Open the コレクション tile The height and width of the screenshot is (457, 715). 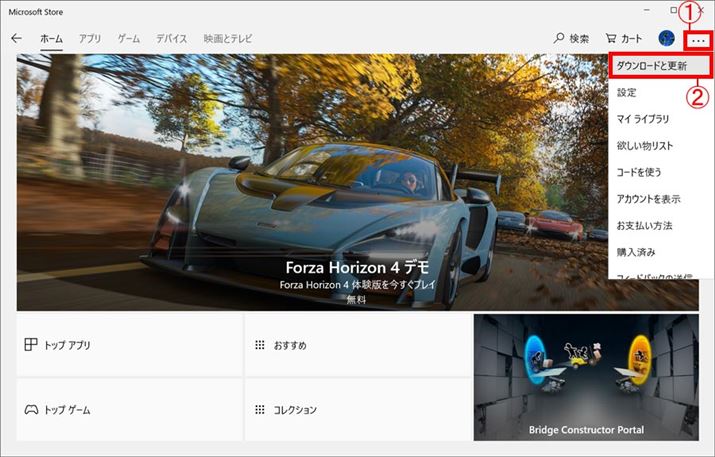point(358,410)
